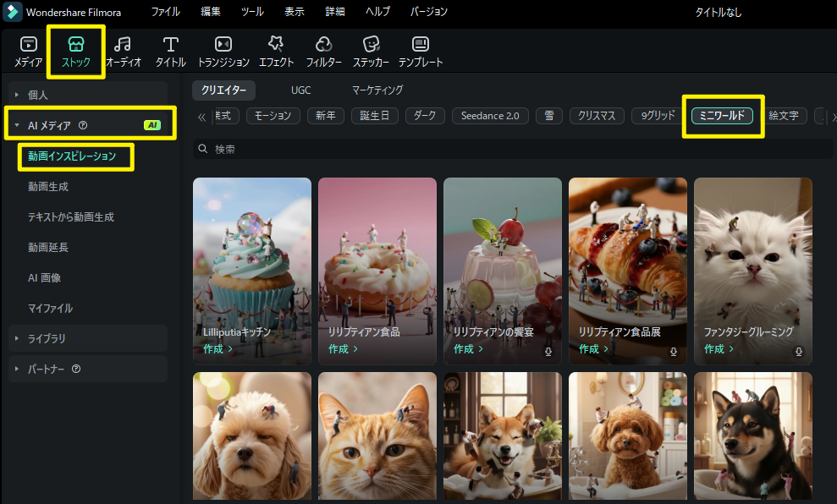This screenshot has height=504, width=837.
Task: Filter by the ダーク tag
Action: 425,116
